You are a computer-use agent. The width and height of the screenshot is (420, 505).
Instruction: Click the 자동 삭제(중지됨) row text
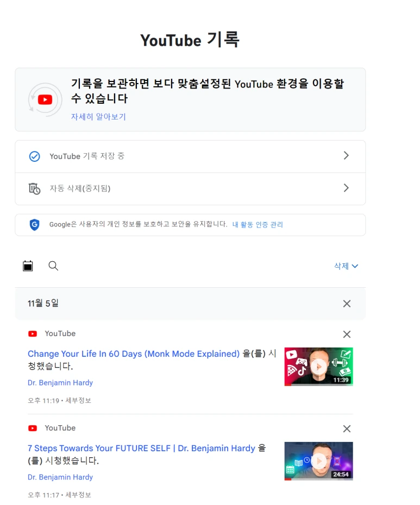[x=80, y=188]
